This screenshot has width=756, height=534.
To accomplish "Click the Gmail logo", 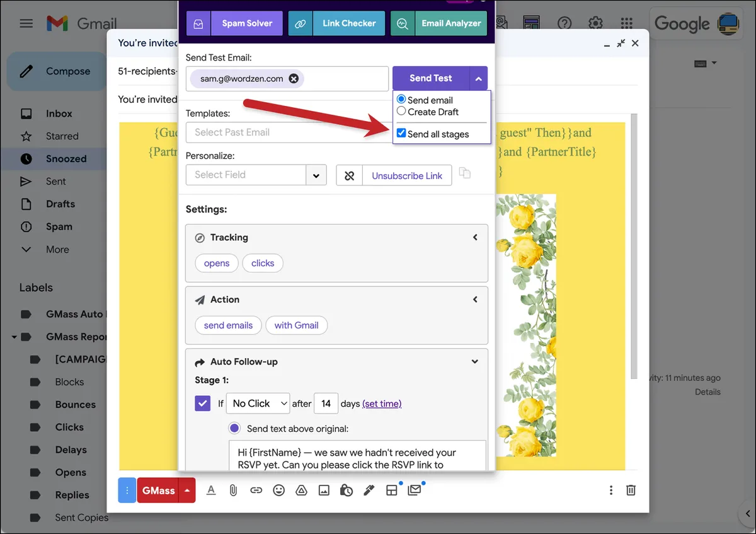I will pyautogui.click(x=82, y=24).
